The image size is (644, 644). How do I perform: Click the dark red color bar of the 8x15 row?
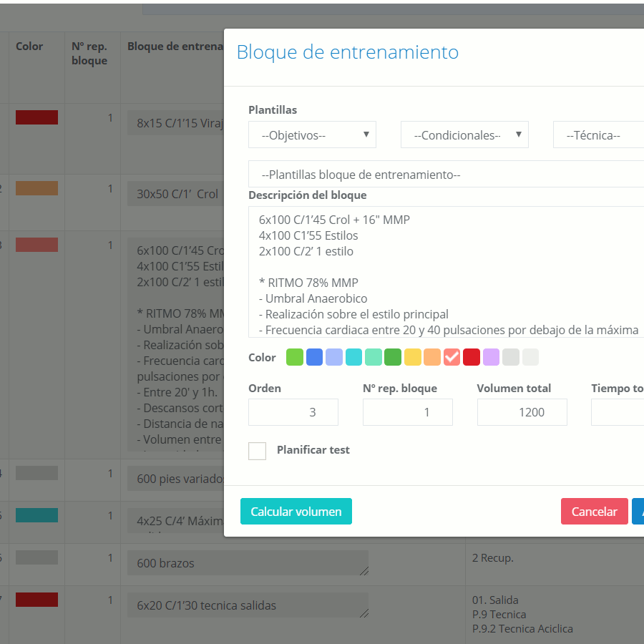coord(36,117)
